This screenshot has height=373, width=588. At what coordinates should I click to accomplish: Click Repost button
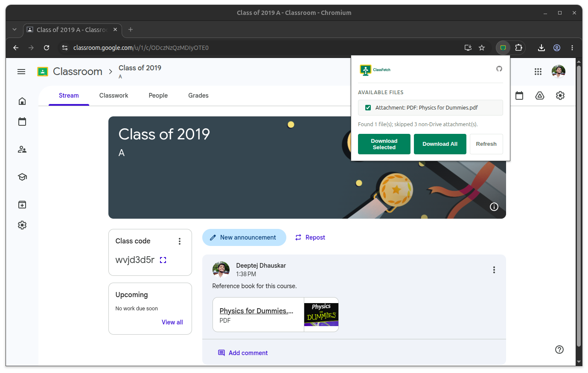point(310,237)
